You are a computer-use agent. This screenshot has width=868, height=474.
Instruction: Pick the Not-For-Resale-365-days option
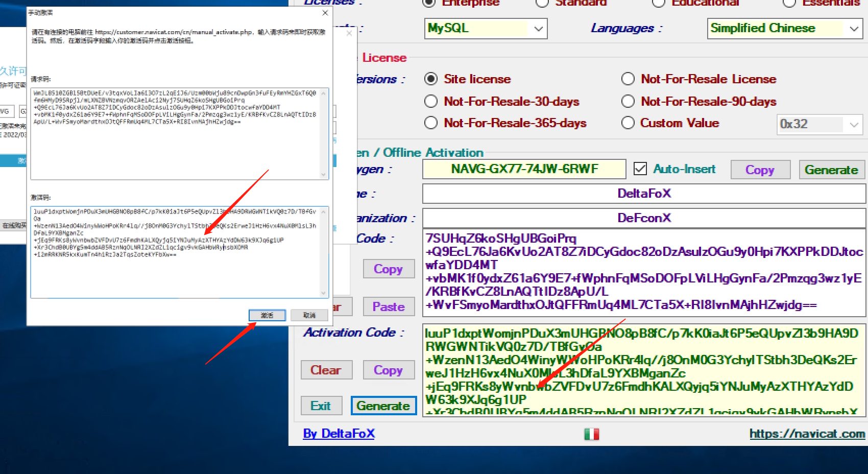(431, 123)
